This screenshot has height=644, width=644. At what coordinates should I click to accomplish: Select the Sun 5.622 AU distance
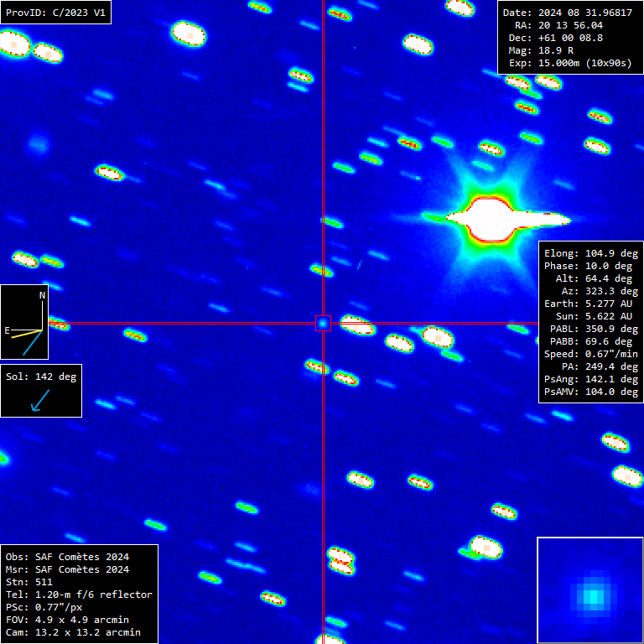595,316
